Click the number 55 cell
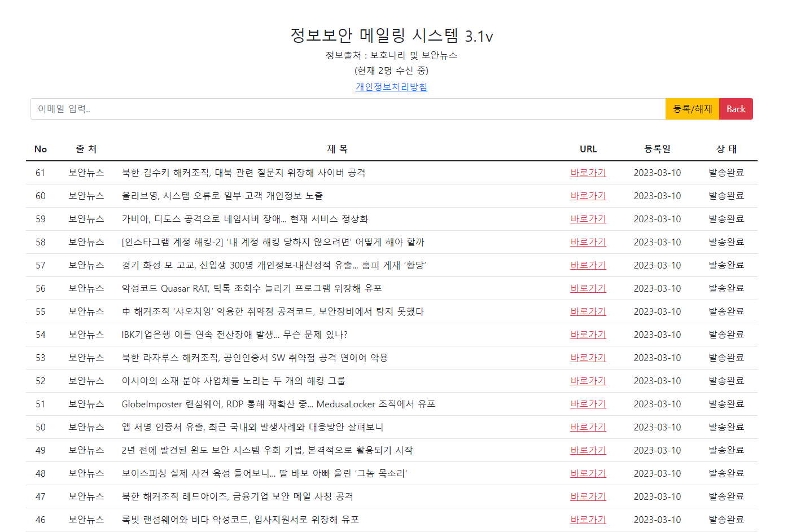Image resolution: width=792 pixels, height=532 pixels. click(41, 311)
